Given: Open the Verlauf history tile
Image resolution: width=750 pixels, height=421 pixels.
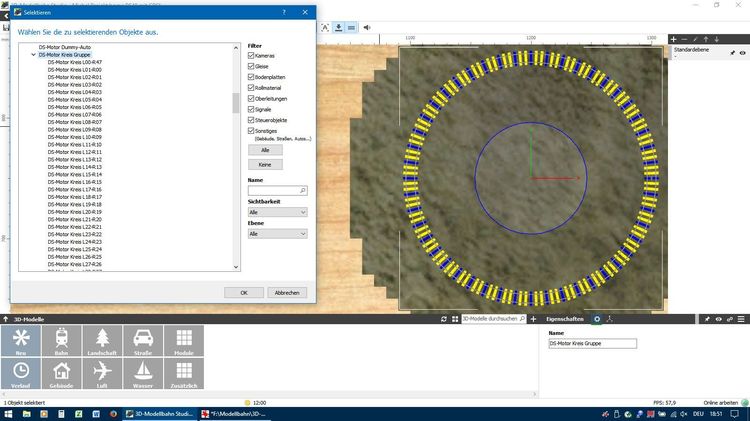Looking at the screenshot, I should (x=21, y=373).
